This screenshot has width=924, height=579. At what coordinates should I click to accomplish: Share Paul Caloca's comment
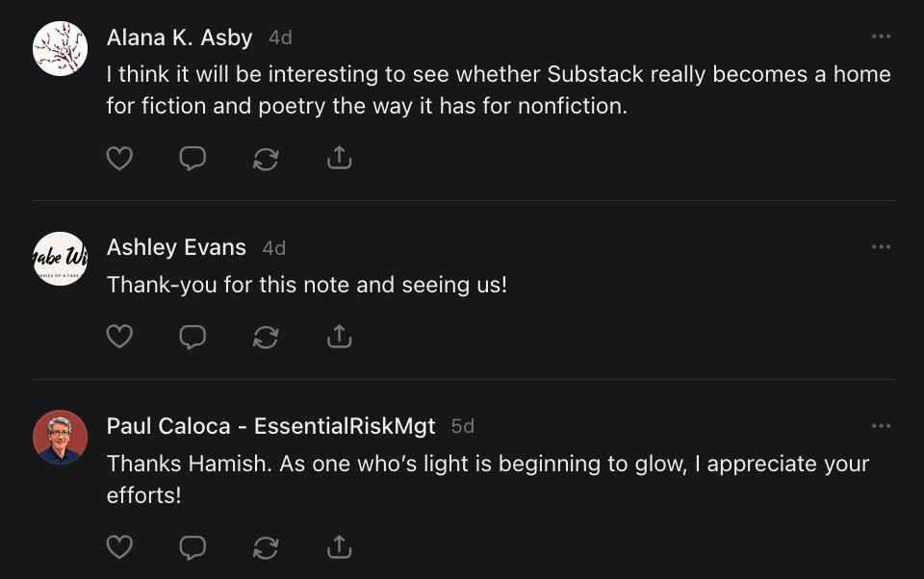click(x=339, y=547)
